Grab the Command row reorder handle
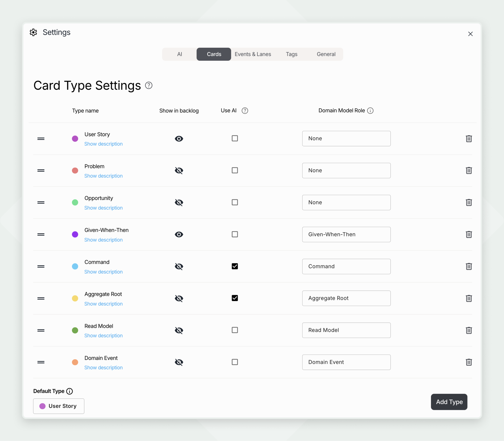This screenshot has height=441, width=504. pos(41,266)
